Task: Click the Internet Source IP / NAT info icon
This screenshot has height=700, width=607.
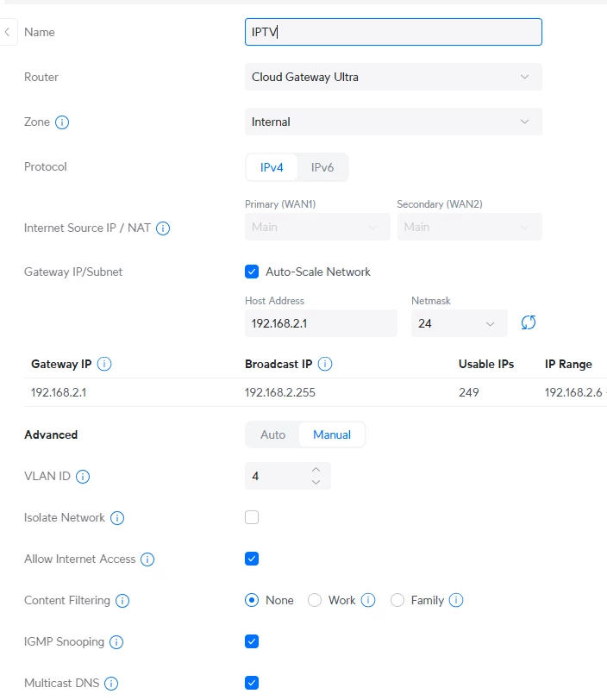Action: [163, 229]
